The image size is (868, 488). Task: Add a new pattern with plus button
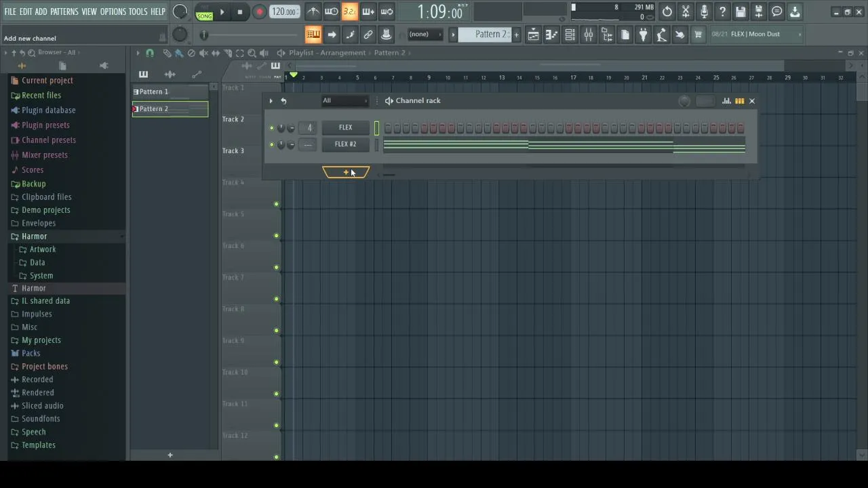tap(170, 455)
